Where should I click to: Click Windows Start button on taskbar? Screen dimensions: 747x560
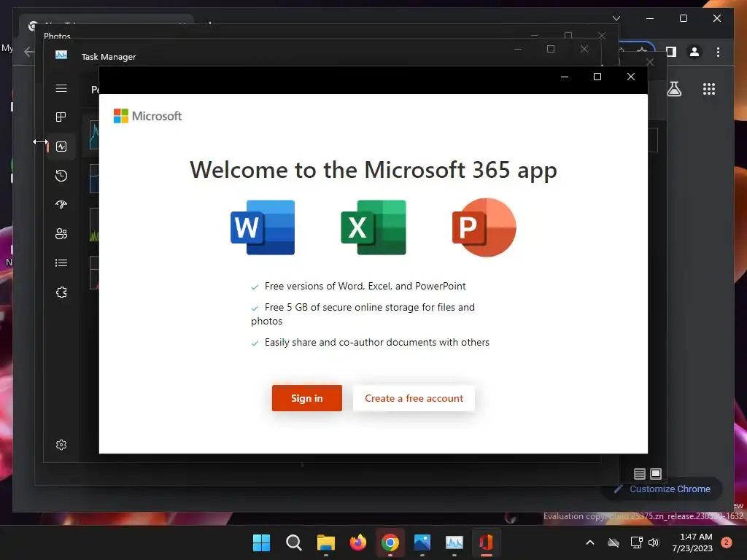(x=261, y=542)
